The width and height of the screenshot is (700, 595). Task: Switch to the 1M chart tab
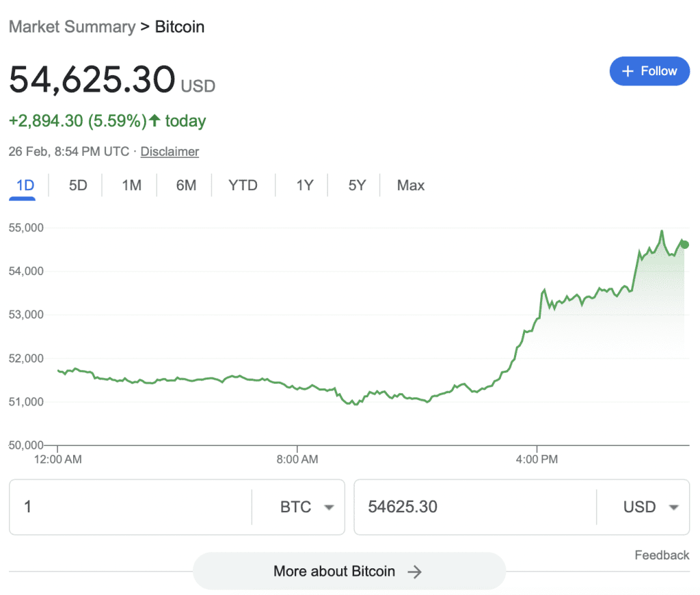[131, 185]
